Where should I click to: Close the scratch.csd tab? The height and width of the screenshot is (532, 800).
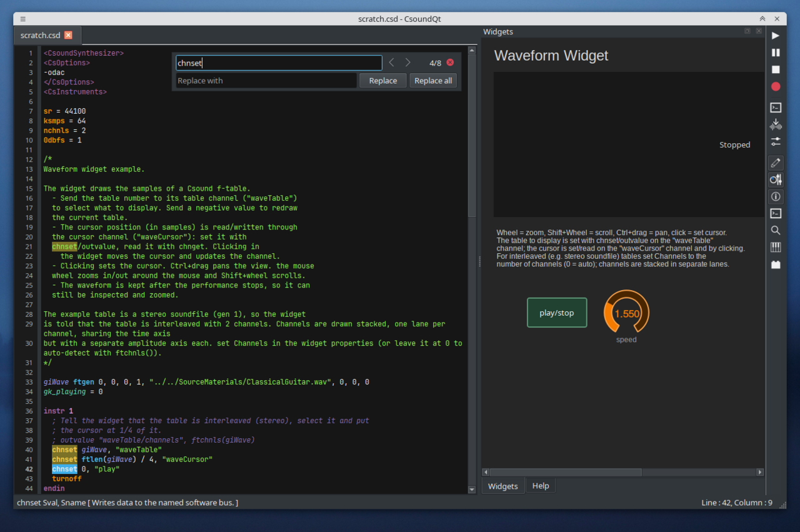69,35
